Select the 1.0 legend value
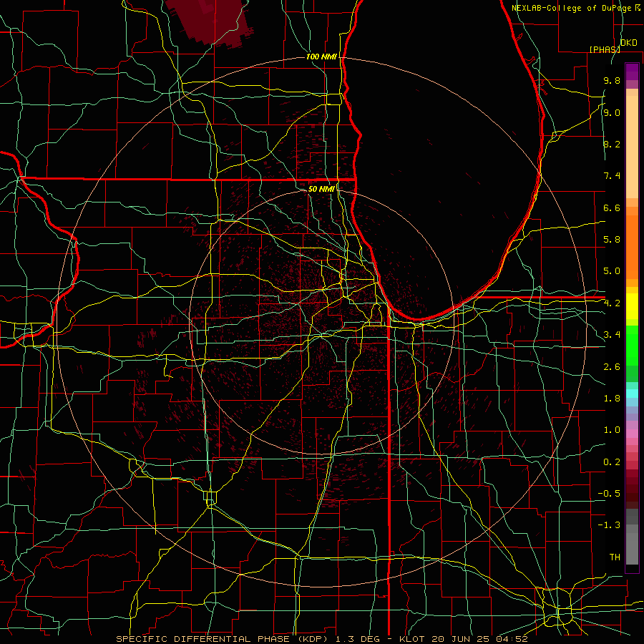Viewport: 644px width, 644px height. [x=612, y=430]
